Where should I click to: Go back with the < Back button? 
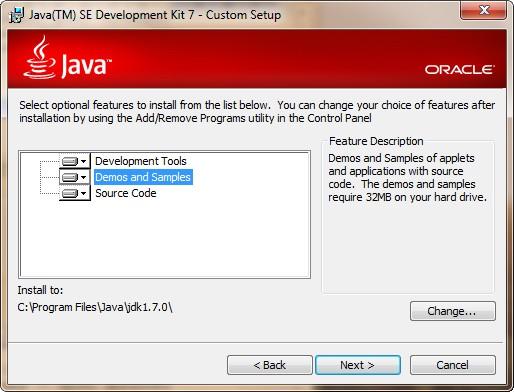point(270,365)
